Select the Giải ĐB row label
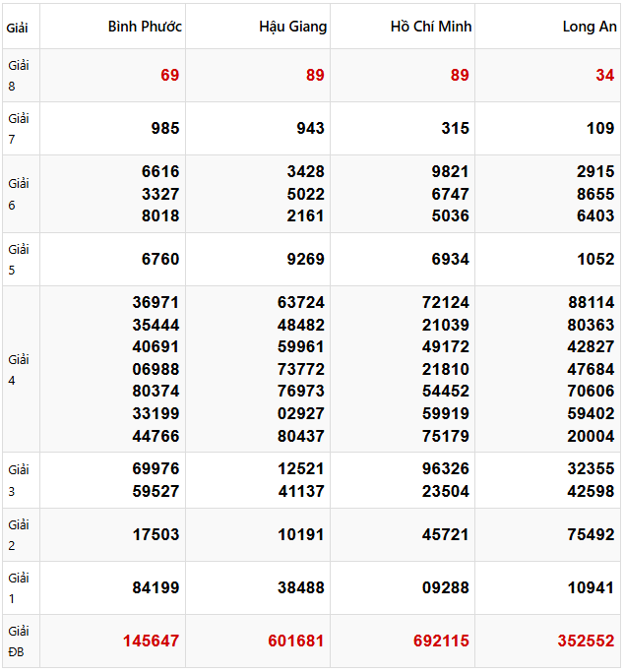Image resolution: width=624 pixels, height=672 pixels. pos(19,641)
